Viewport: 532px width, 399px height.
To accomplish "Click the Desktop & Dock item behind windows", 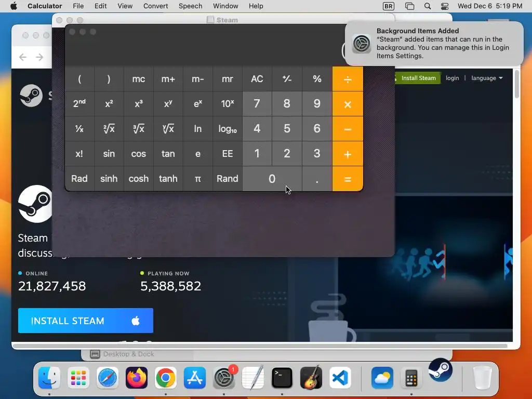I will (x=122, y=354).
